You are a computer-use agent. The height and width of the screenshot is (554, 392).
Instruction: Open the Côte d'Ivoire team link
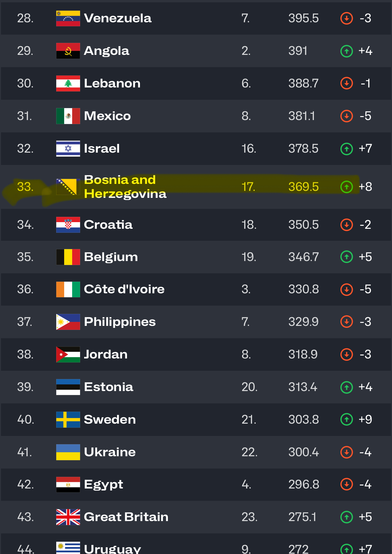click(124, 289)
